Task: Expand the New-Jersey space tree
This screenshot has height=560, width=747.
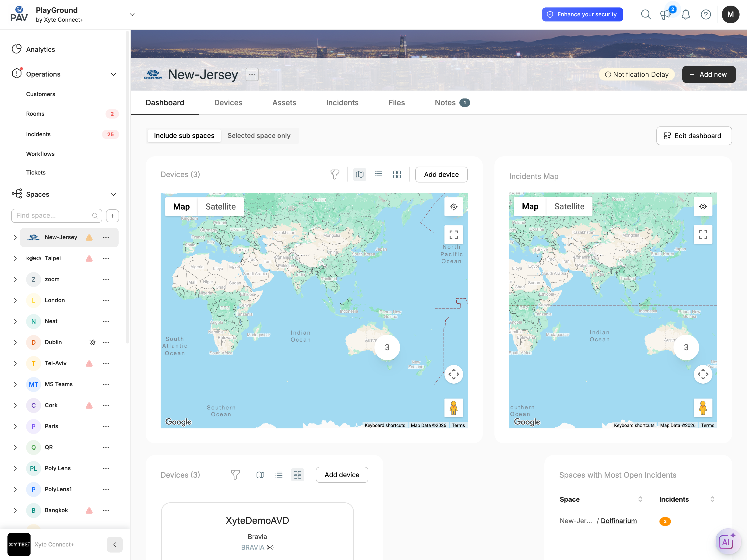Action: pos(15,238)
